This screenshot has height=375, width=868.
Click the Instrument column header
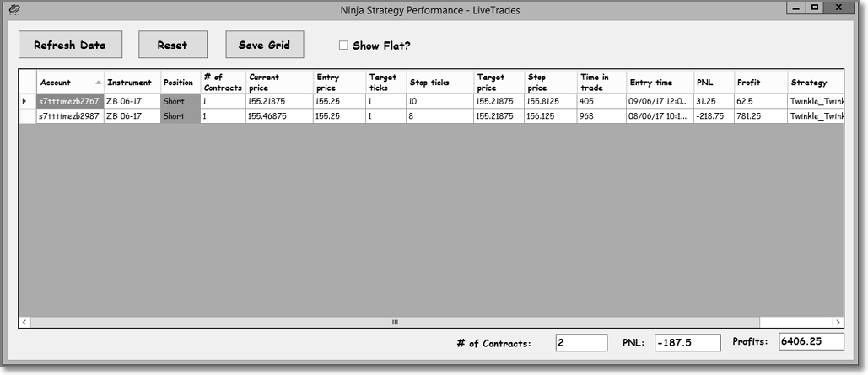(x=130, y=83)
